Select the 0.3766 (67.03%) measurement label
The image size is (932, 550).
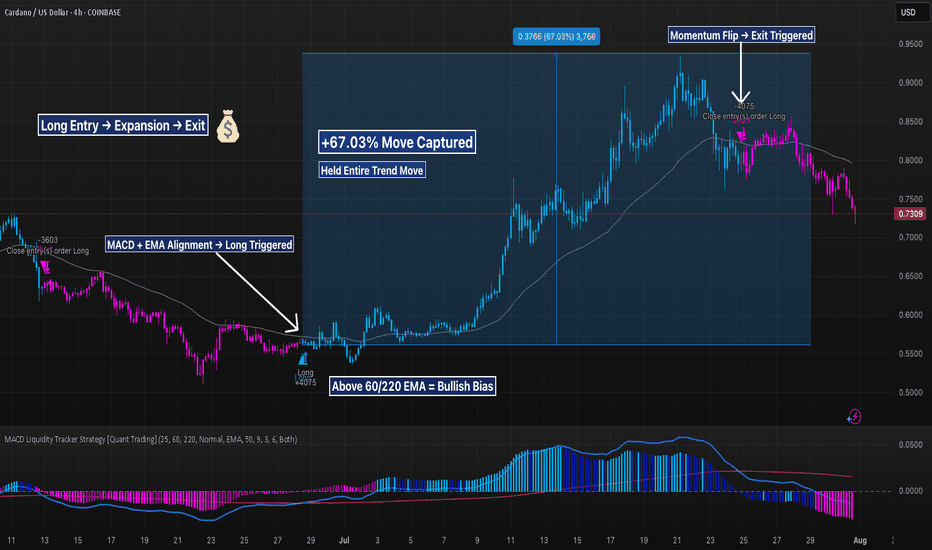point(556,37)
